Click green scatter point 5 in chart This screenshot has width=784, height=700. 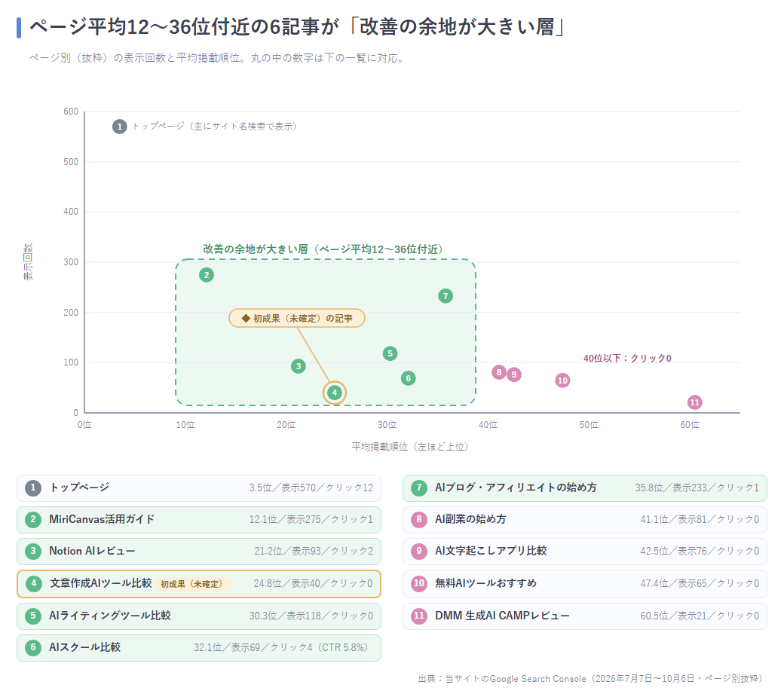[390, 353]
